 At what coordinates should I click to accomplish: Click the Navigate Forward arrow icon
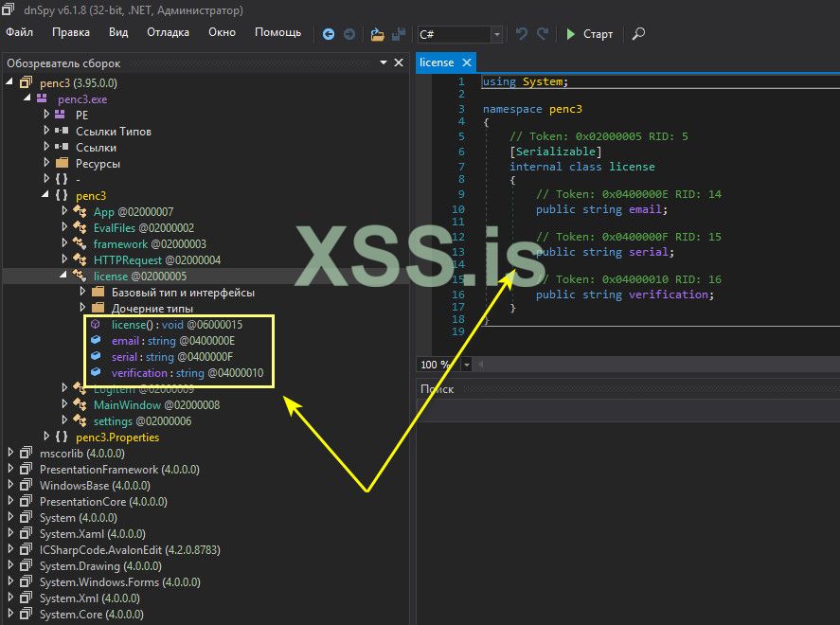(x=349, y=34)
